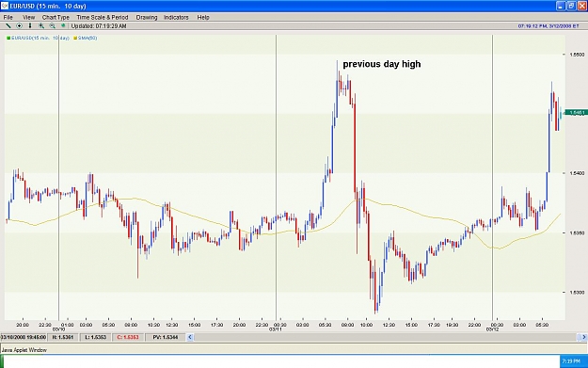Screen dimensions: 588x368
Task: Click the "Updated: 07:19:29 AM" status text
Action: coord(99,26)
